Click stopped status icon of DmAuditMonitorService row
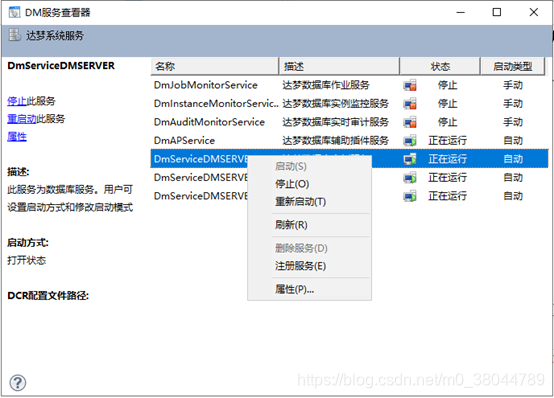Screen dimensions: 554x398 (410, 122)
